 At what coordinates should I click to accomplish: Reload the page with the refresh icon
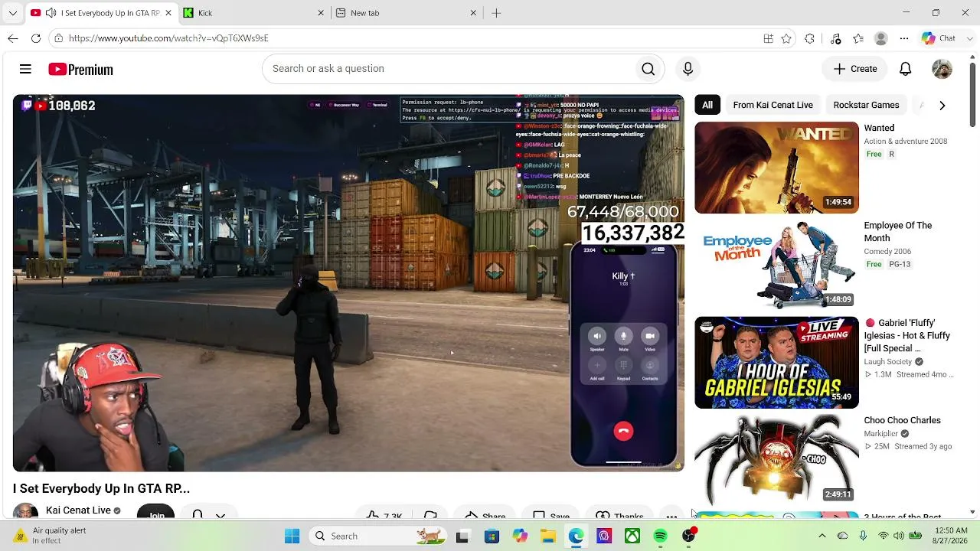pos(36,38)
